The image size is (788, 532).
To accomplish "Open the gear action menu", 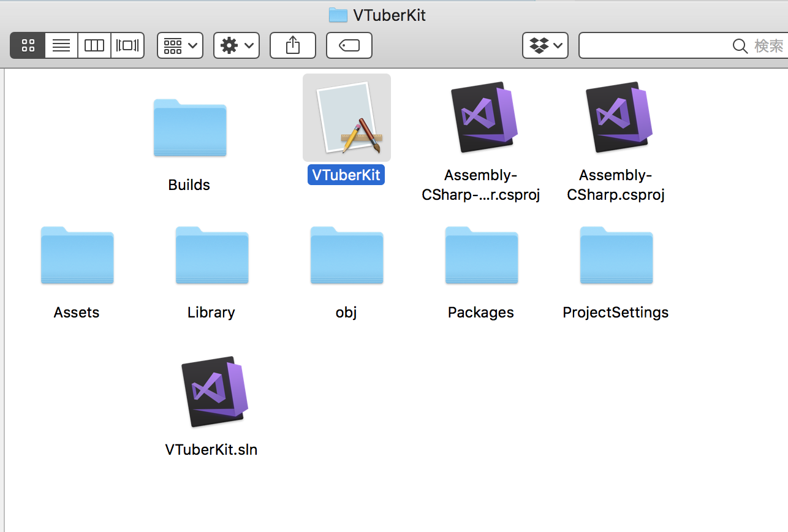I will [237, 45].
